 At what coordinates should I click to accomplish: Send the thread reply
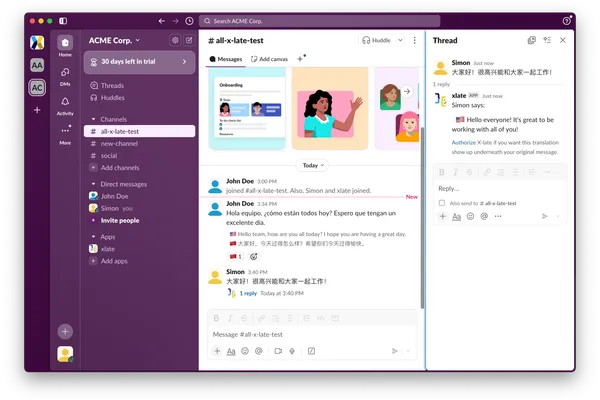[x=545, y=216]
